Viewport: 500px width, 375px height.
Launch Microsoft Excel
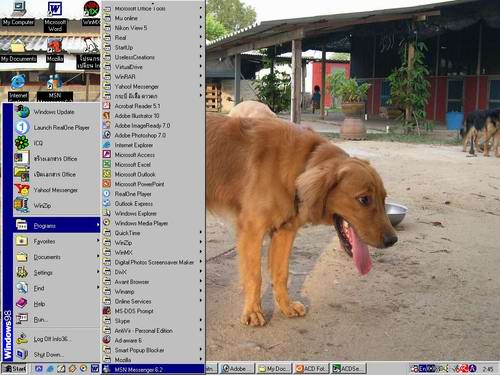(153, 165)
